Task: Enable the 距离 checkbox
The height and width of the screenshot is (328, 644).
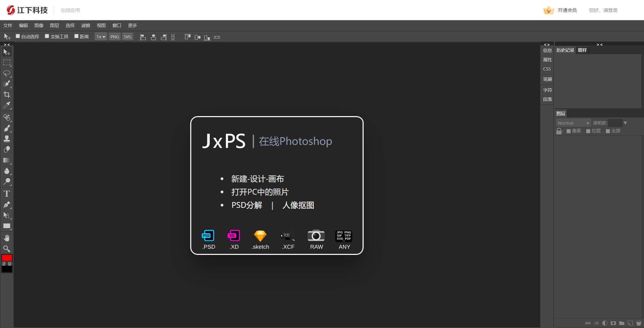Action: click(77, 36)
